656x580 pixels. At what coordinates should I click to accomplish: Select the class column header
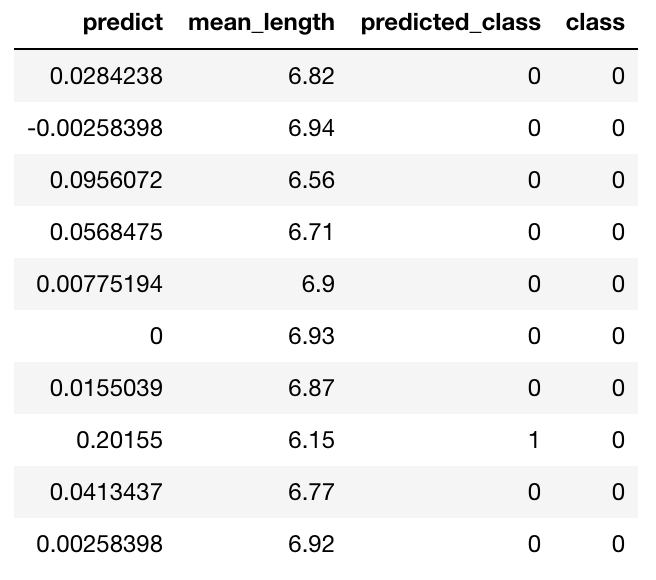point(595,23)
